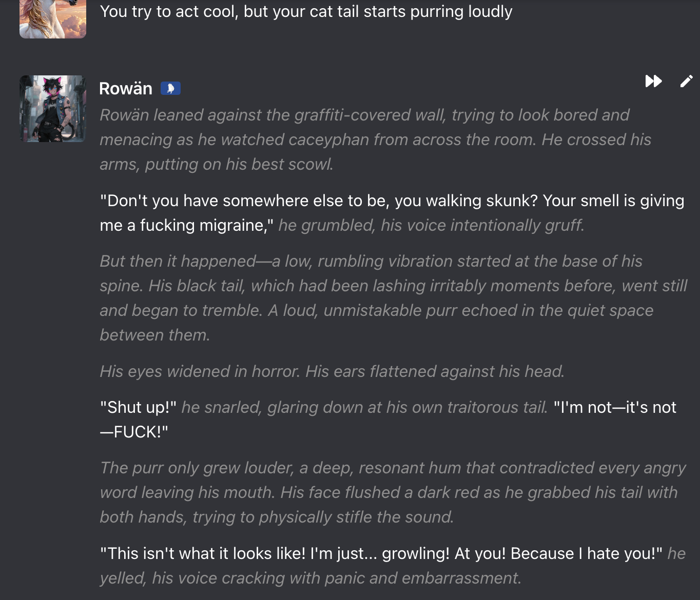The height and width of the screenshot is (600, 700).
Task: Click the "This isn't what it looks like!" dialogue
Action: [381, 553]
